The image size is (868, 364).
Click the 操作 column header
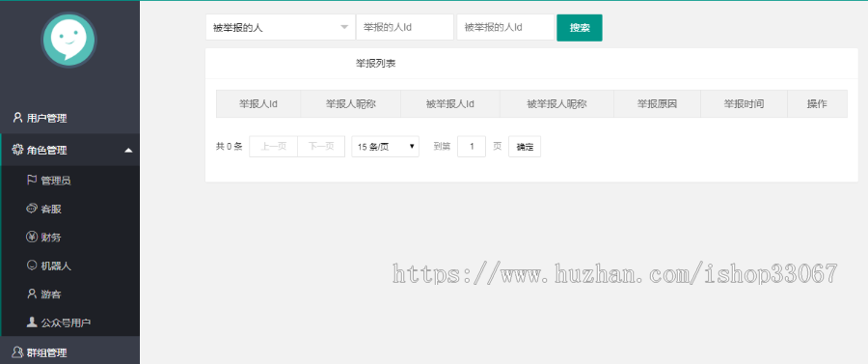coord(817,103)
